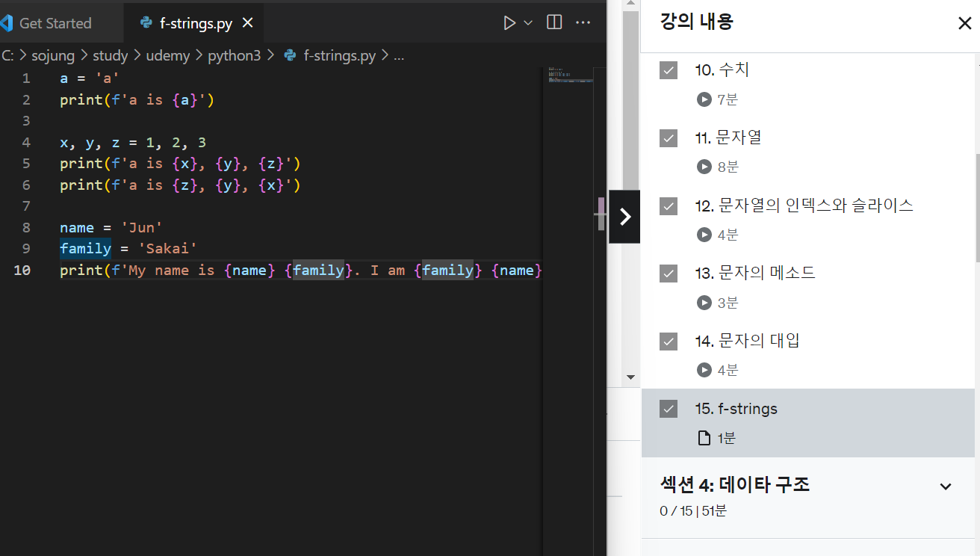Viewport: 980px width, 556px height.
Task: Click duration text 8분 under 문자열
Action: click(x=728, y=167)
